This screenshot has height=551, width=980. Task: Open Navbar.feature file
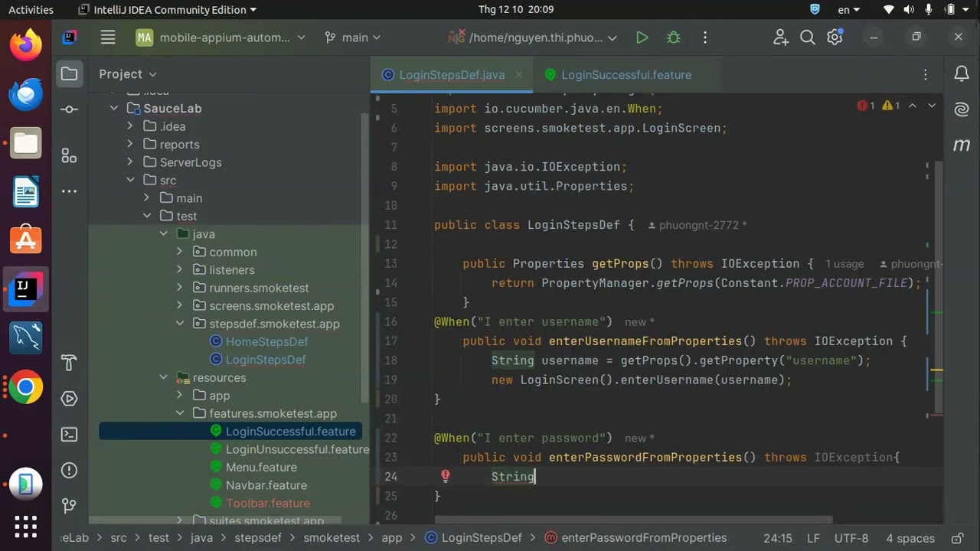point(266,485)
